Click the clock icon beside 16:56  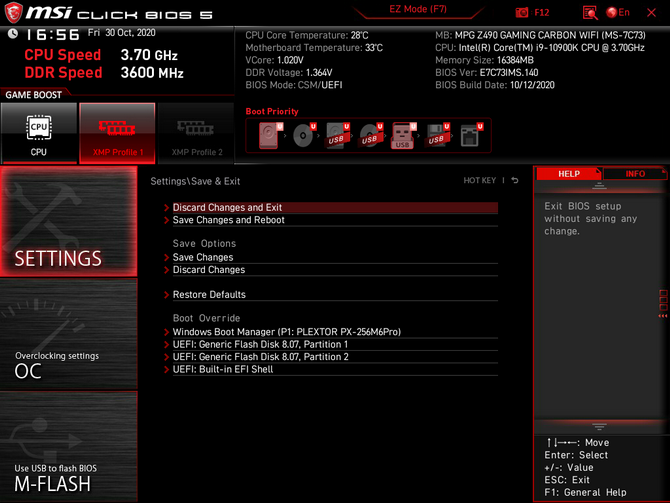[13, 34]
